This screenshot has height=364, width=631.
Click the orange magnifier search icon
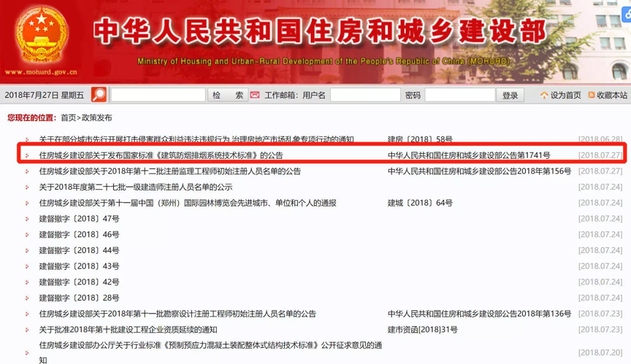[x=99, y=95]
